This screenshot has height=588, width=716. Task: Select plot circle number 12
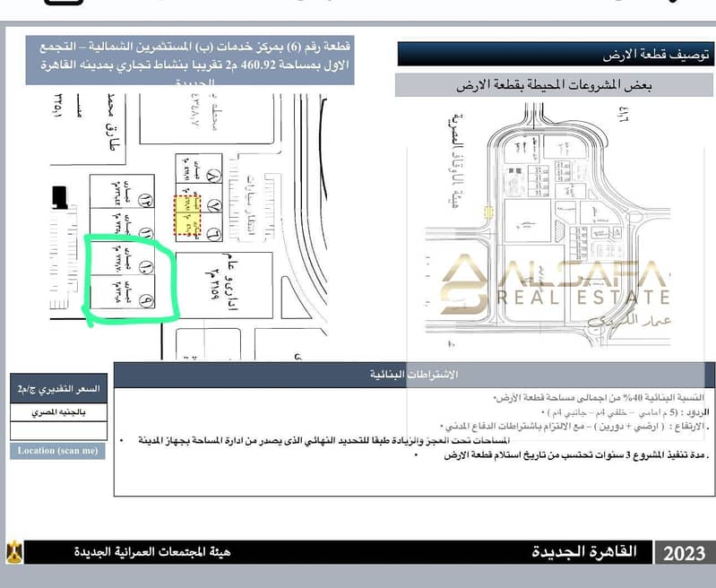[146, 201]
